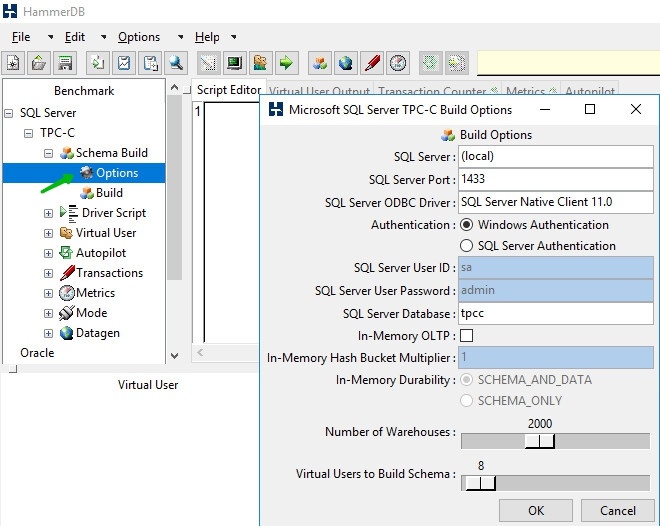
Task: Click the clipboard paste toolbar icon
Action: point(150,63)
